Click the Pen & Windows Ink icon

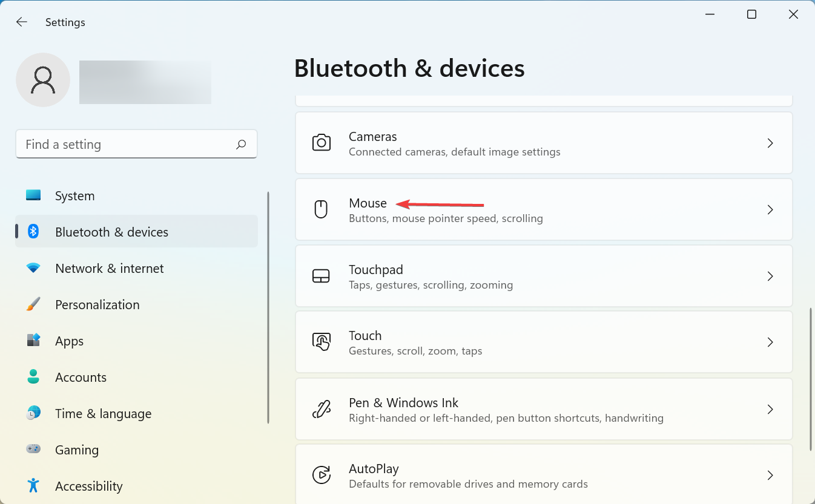(321, 409)
